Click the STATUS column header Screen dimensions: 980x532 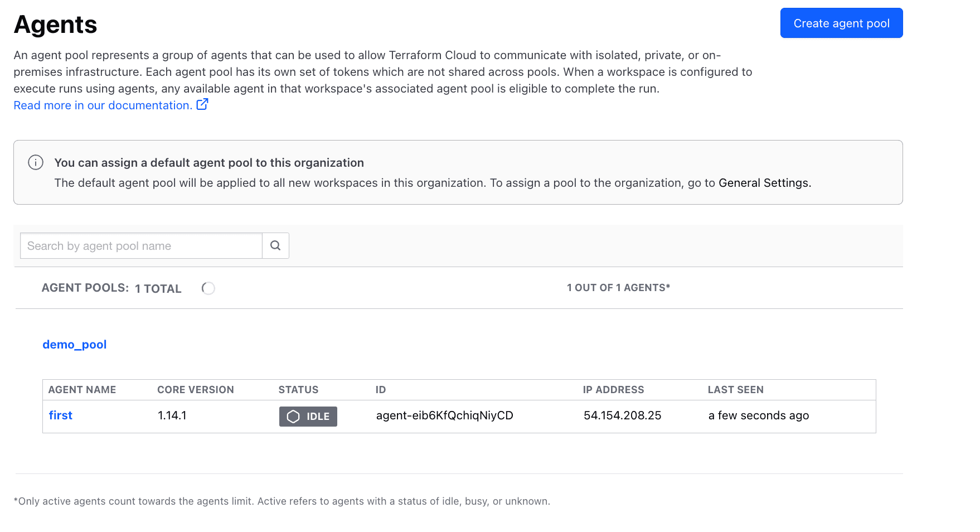point(299,389)
